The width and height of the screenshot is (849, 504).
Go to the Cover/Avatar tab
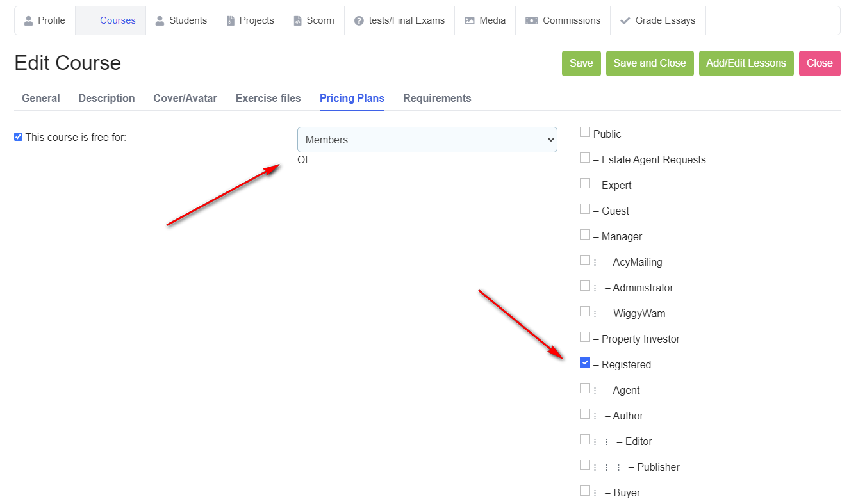185,98
